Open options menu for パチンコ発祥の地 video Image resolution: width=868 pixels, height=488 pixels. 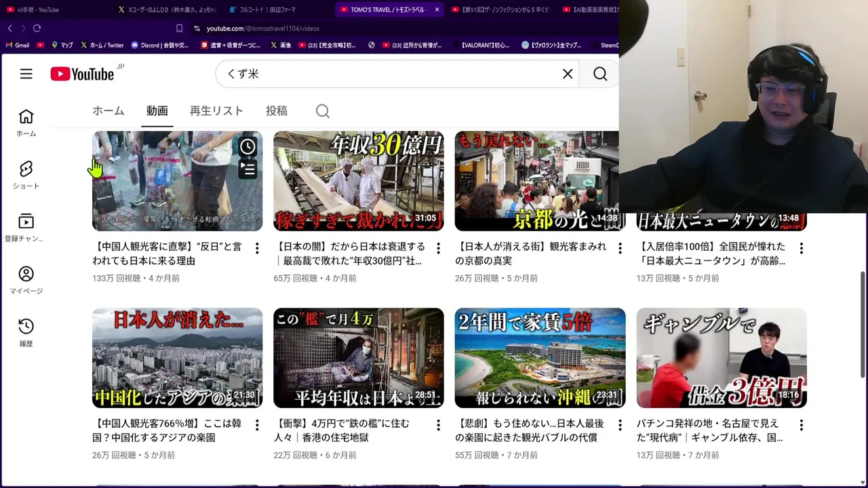(801, 426)
